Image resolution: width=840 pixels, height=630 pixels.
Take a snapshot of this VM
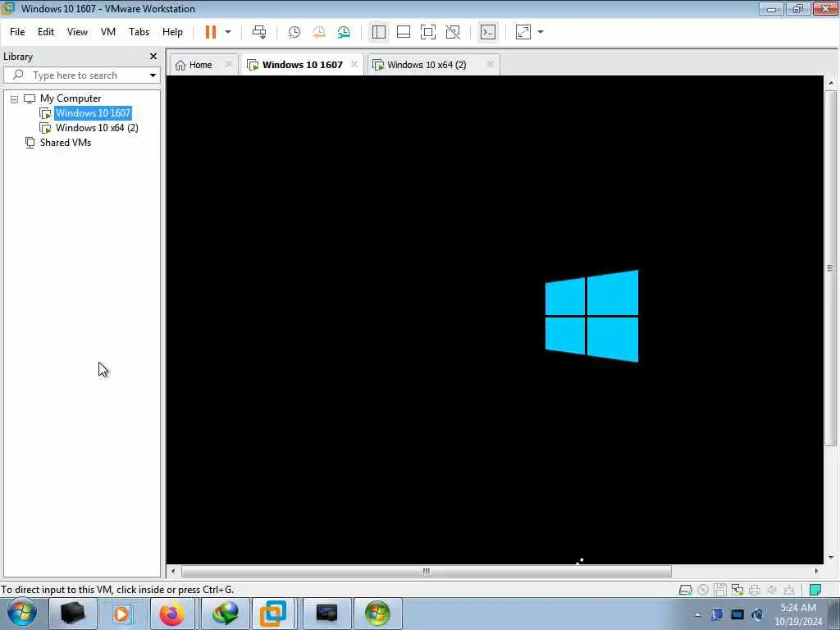(294, 32)
